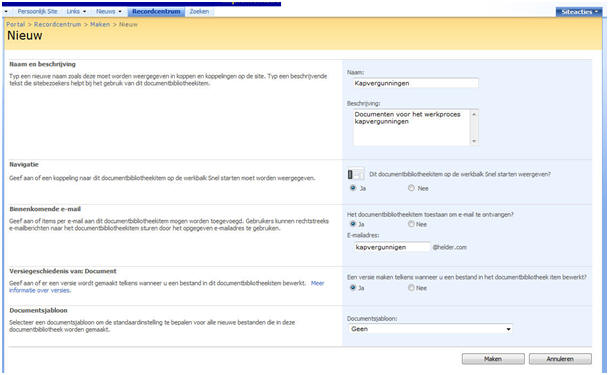609x375 pixels.
Task: Click the Versiegeschiedenis van: Document heading
Action: [x=63, y=271]
